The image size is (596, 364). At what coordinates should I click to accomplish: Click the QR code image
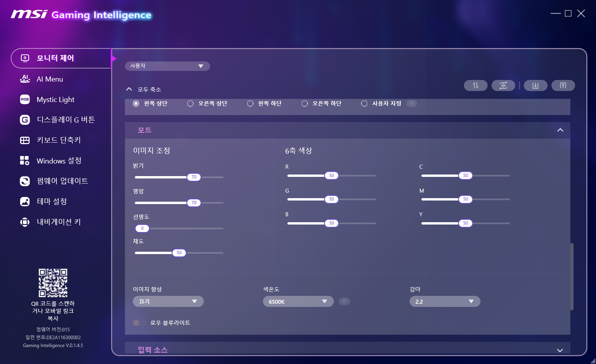point(53,283)
